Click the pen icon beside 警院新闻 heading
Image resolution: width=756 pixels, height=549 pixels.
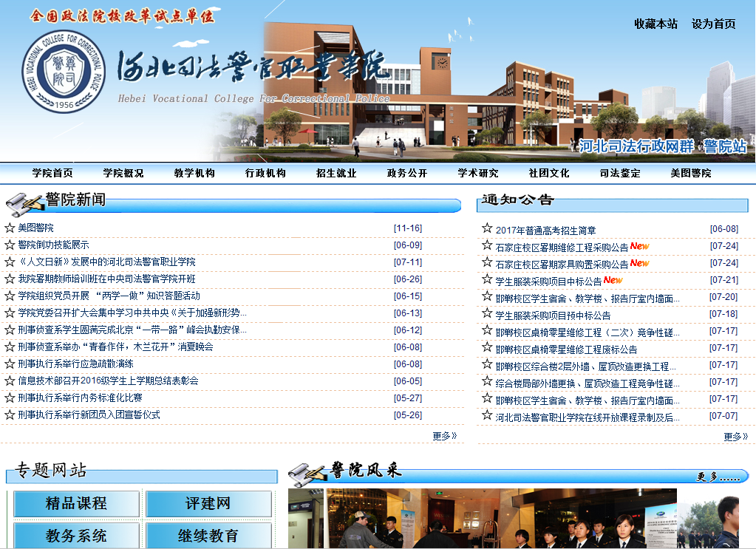coord(24,200)
